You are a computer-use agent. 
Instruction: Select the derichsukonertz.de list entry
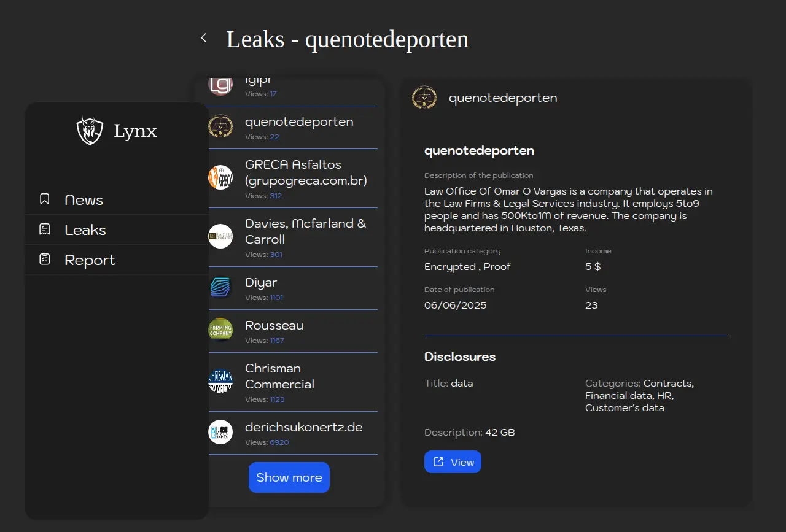(x=303, y=427)
